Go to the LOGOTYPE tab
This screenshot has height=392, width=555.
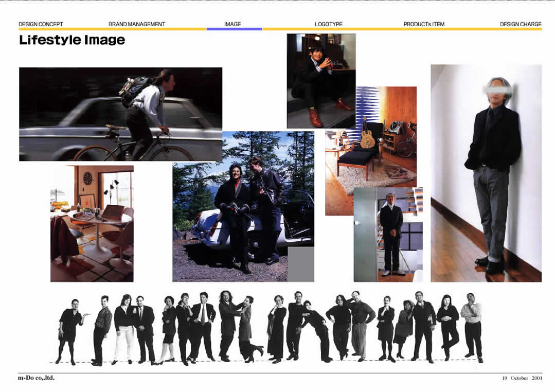click(x=328, y=24)
